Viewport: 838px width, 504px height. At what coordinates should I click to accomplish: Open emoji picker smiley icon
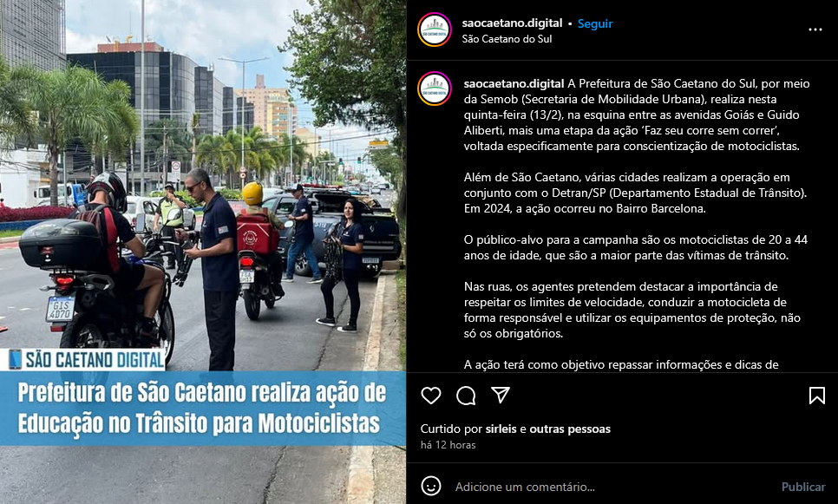tap(431, 486)
